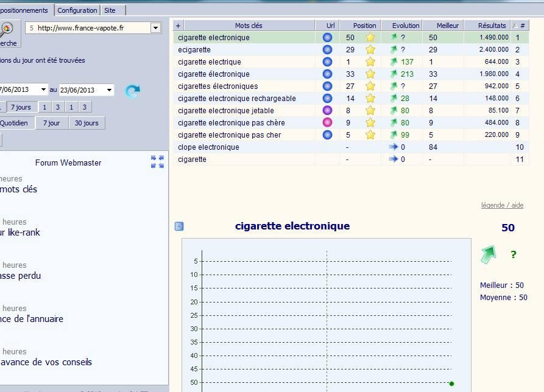Image resolution: width=544 pixels, height=392 pixels.
Task: Click the Meilleur value 84
Action: coord(433,147)
